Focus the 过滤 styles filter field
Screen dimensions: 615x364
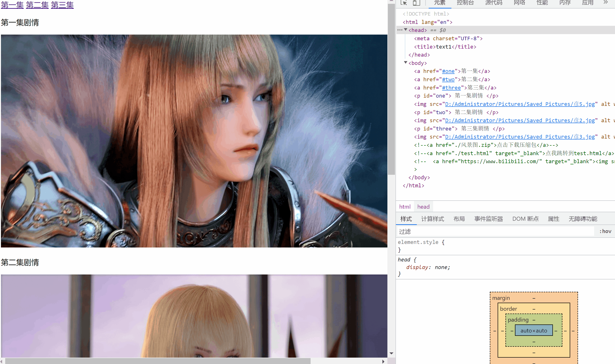click(x=496, y=231)
